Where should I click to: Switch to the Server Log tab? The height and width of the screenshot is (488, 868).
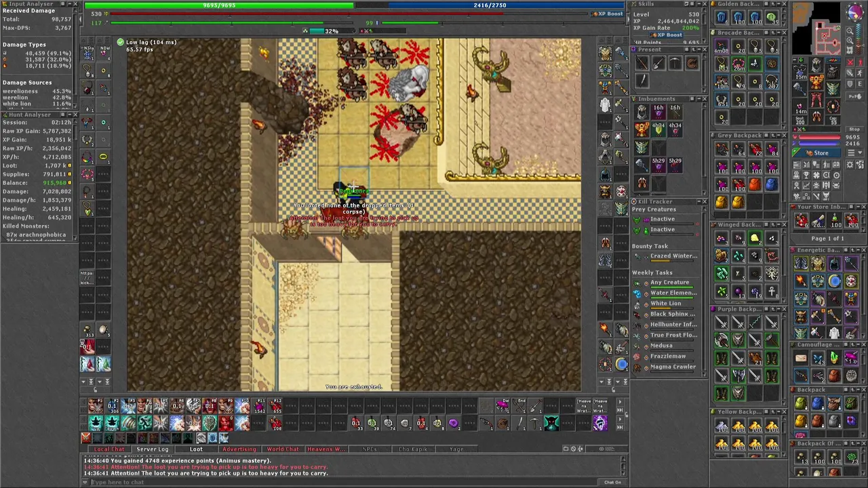click(x=153, y=449)
